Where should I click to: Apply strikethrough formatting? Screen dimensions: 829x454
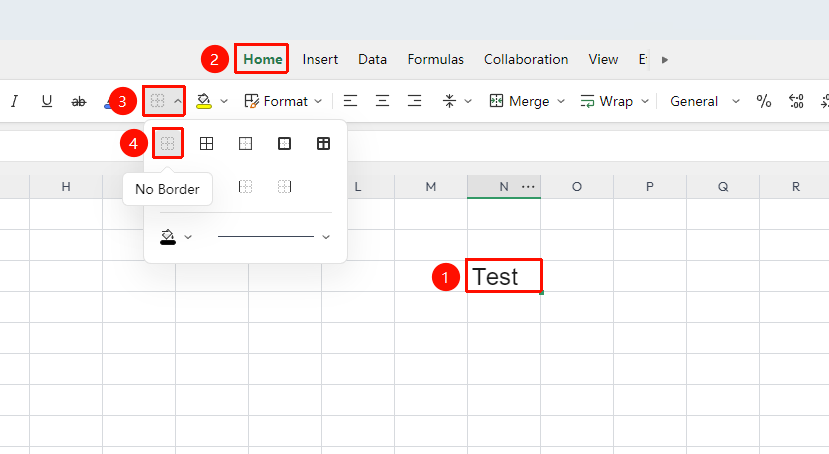(x=78, y=101)
